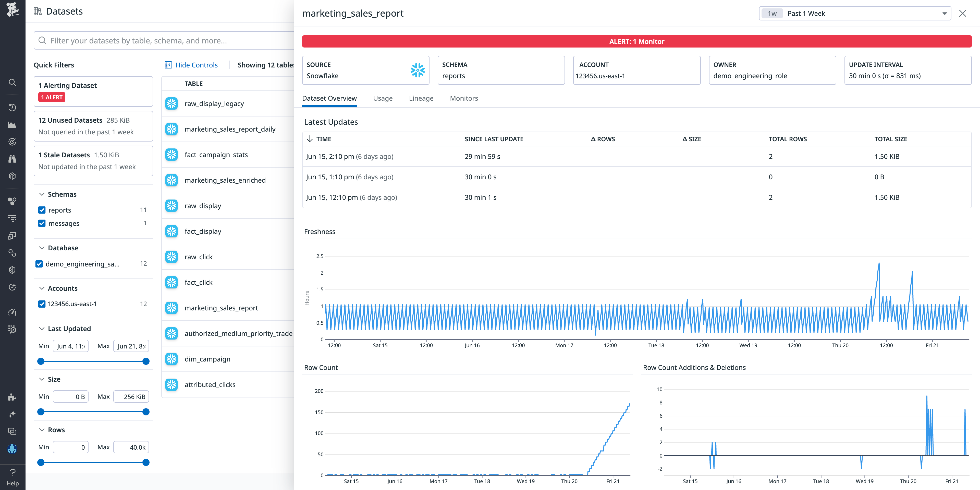Open the Search icon in the sidebar
The height and width of the screenshot is (490, 980).
13,82
